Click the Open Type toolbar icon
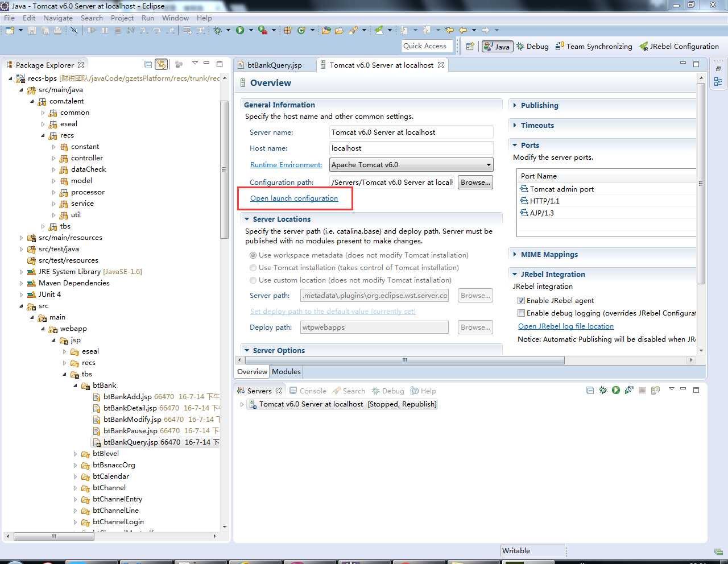 [326, 30]
